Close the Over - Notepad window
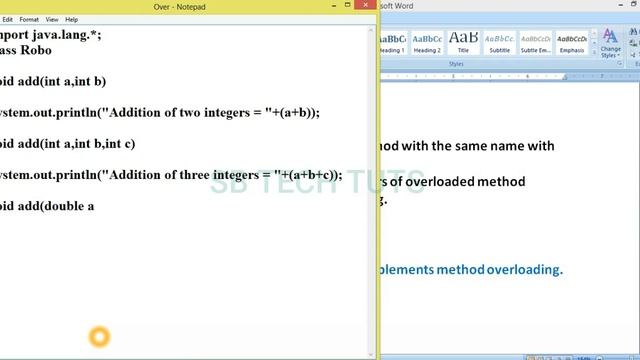 point(365,5)
